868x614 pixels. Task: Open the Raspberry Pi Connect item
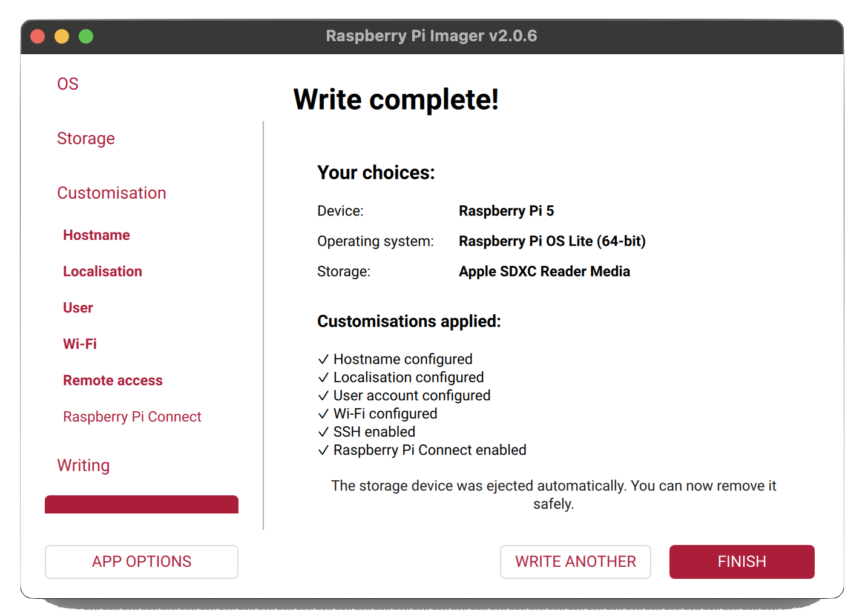(132, 417)
